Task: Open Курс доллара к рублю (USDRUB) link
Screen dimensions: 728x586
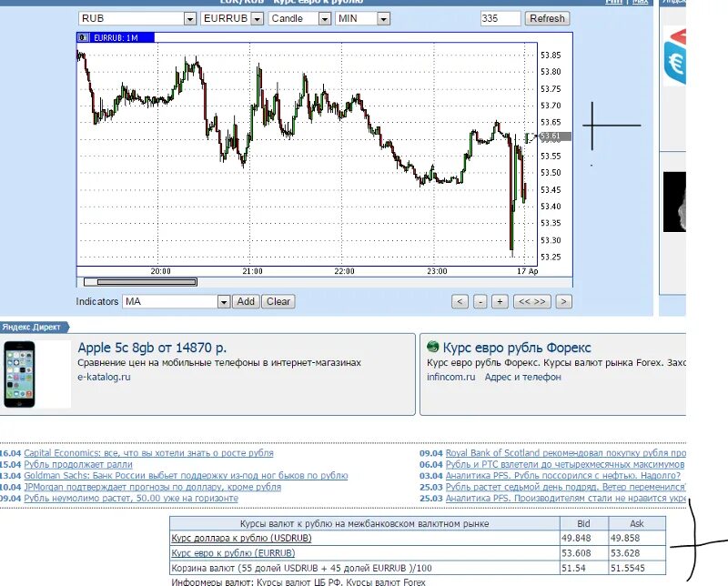Action: [241, 538]
